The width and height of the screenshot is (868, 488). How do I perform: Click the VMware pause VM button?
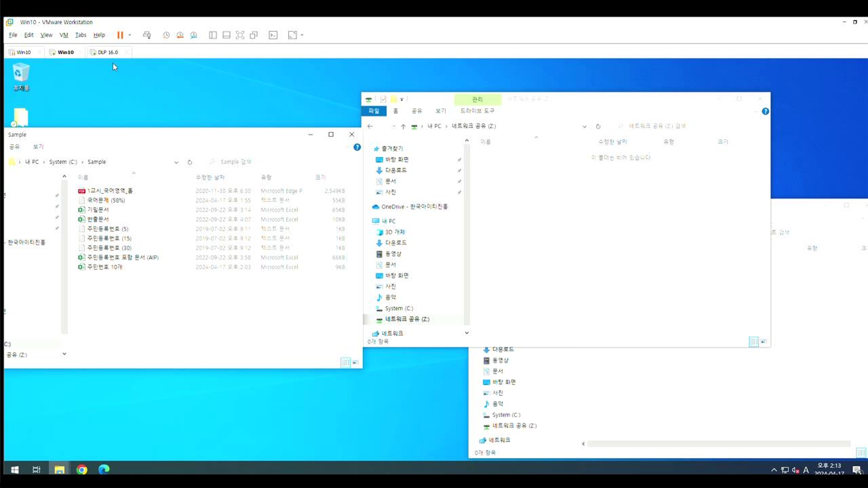tap(120, 35)
